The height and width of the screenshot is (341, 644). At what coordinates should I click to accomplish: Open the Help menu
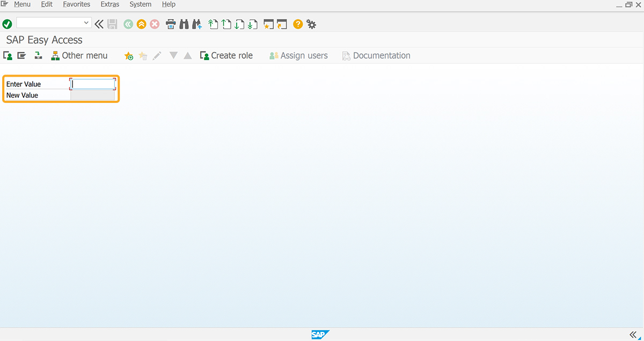(169, 4)
